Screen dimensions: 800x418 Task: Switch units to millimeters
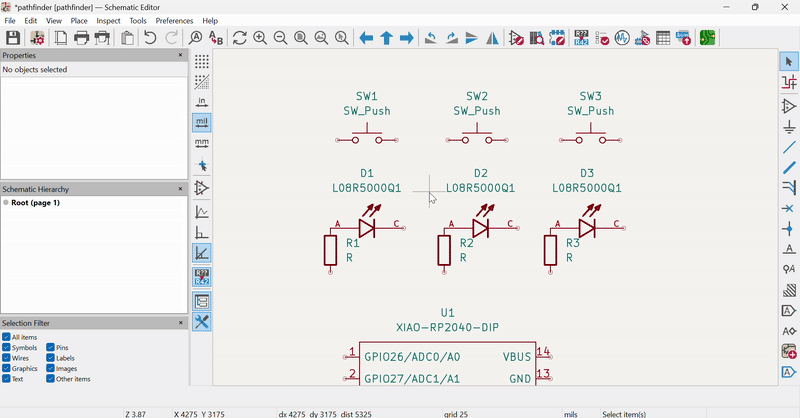[x=202, y=143]
